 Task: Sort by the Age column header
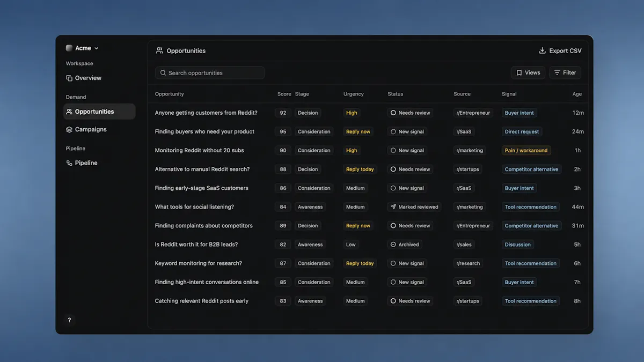point(577,94)
